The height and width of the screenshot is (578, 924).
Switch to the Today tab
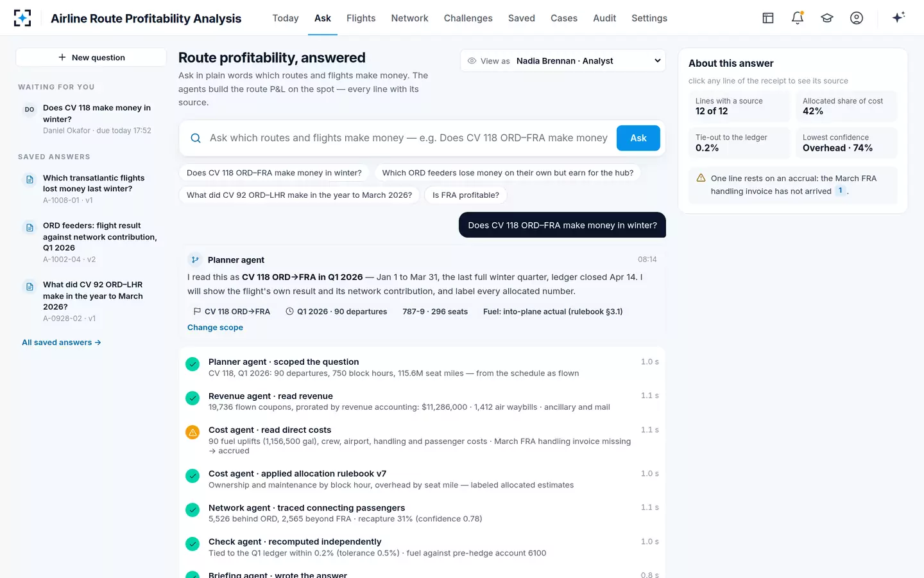tap(286, 18)
